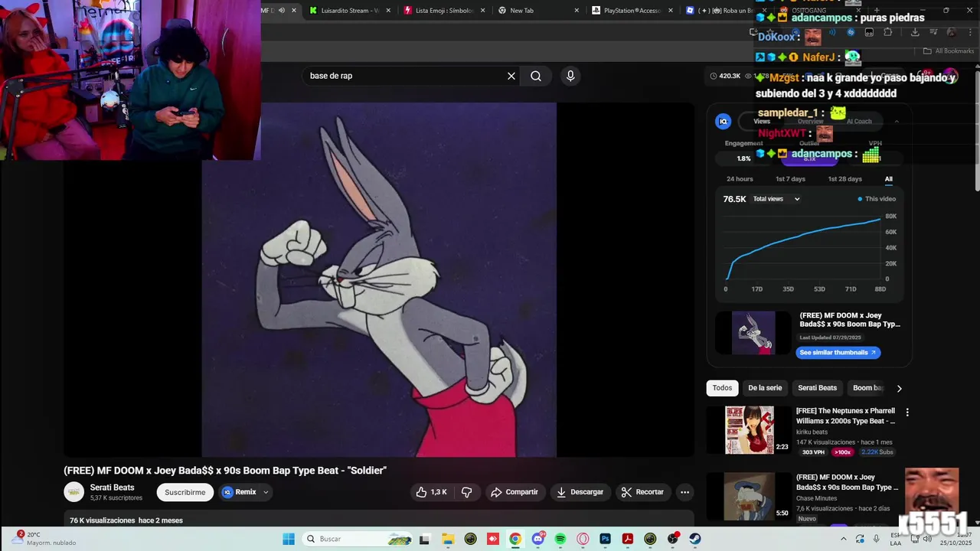Open Photoshop from taskbar
This screenshot has width=980, height=551.
pyautogui.click(x=605, y=539)
